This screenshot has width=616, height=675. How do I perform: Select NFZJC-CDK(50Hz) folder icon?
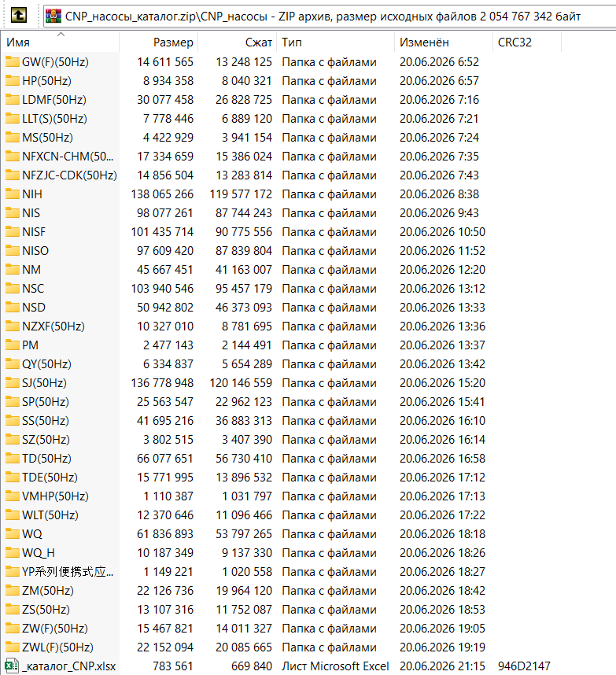[x=13, y=175]
